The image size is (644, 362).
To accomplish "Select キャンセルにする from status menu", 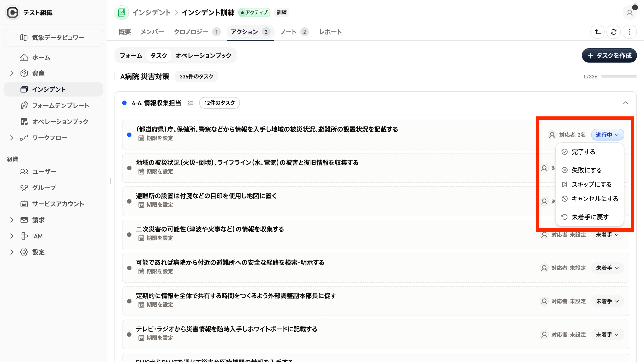I will [589, 199].
